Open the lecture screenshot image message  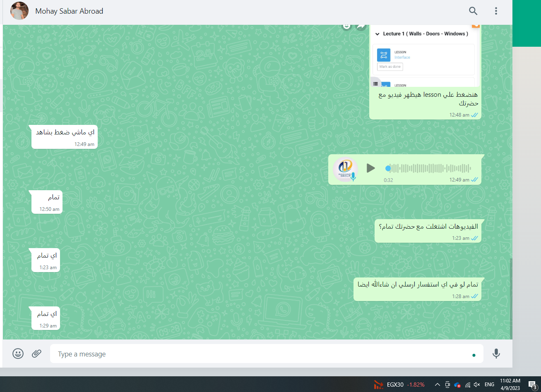(x=426, y=56)
